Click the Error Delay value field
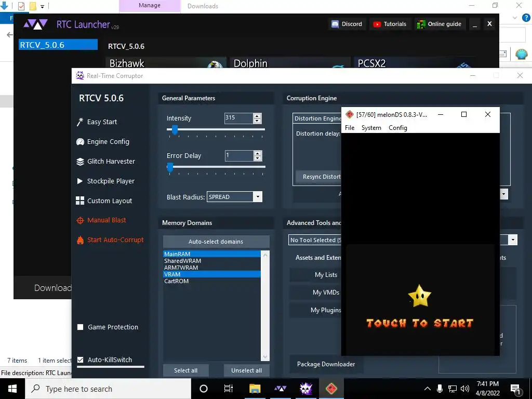The image size is (532, 399). (x=239, y=156)
